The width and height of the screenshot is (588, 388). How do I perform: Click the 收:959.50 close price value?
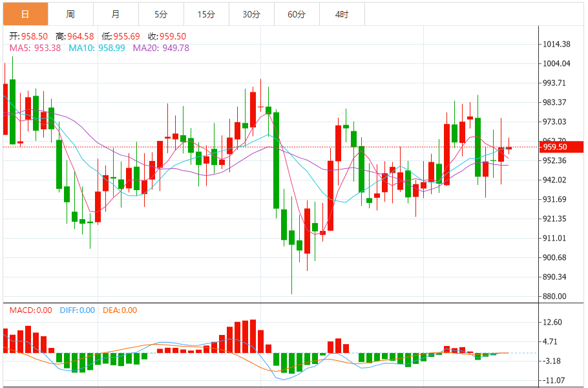point(167,36)
